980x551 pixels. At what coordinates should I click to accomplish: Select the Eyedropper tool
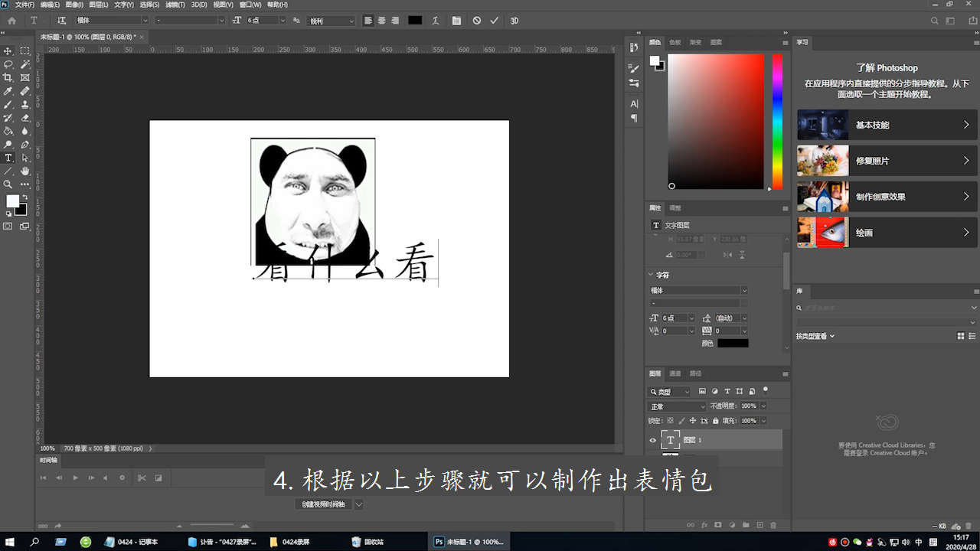click(8, 91)
